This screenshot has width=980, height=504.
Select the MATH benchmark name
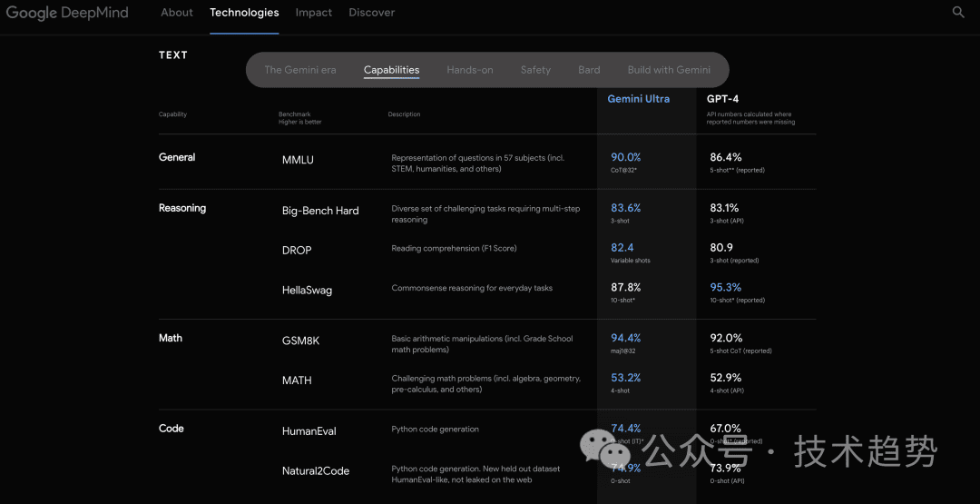(297, 380)
